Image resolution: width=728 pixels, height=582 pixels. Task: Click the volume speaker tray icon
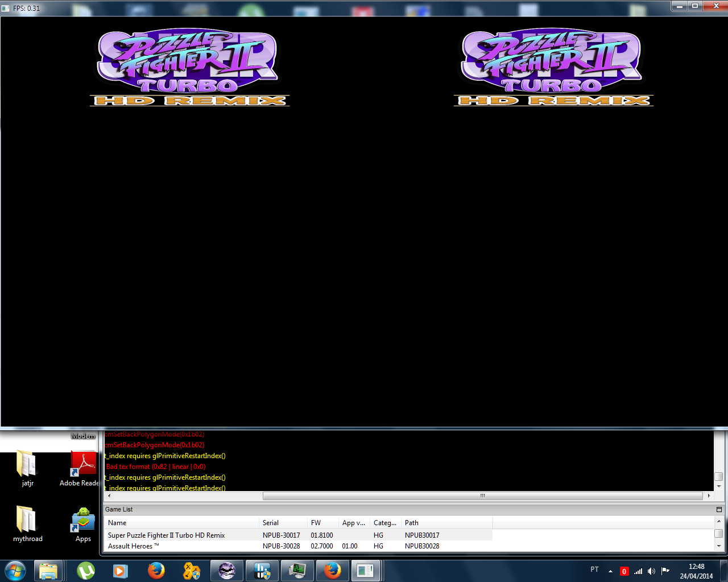[x=651, y=571]
